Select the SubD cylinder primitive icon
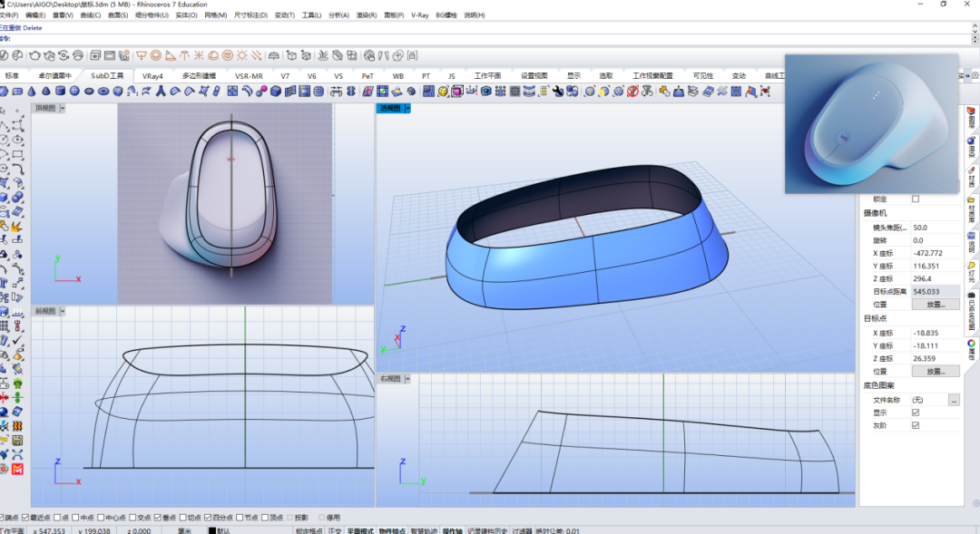Viewport: 980px width, 534px height. (60, 92)
